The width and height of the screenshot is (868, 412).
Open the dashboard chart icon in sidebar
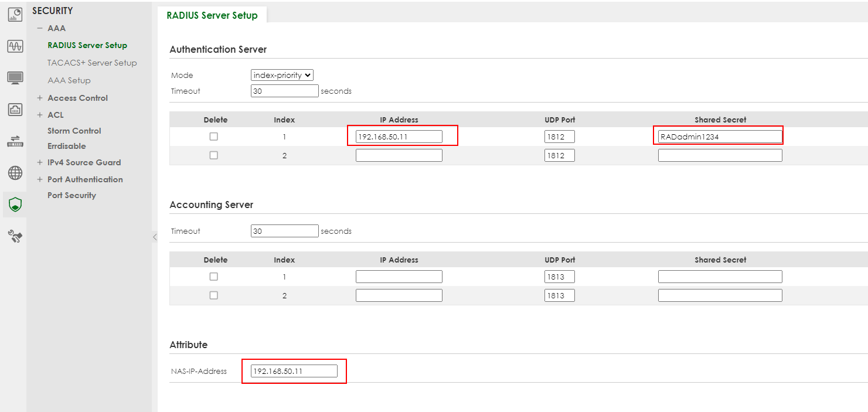click(15, 15)
